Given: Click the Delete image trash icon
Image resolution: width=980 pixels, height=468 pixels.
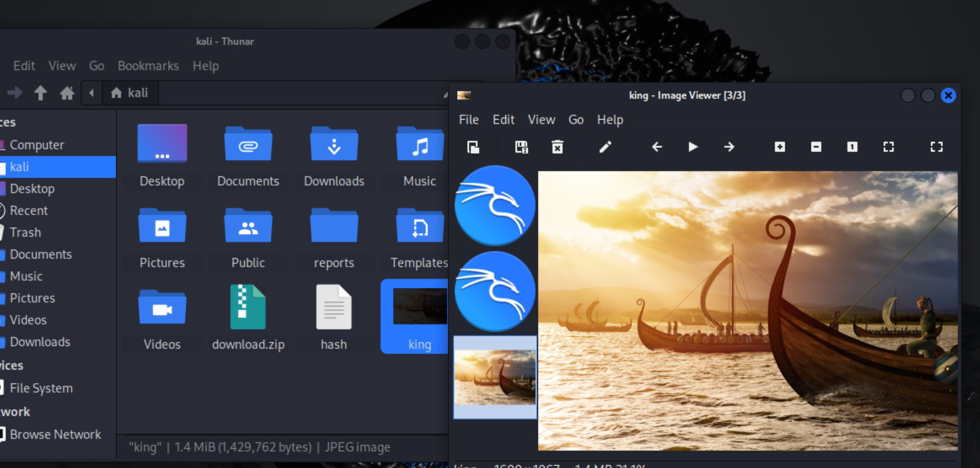Looking at the screenshot, I should click(x=557, y=147).
